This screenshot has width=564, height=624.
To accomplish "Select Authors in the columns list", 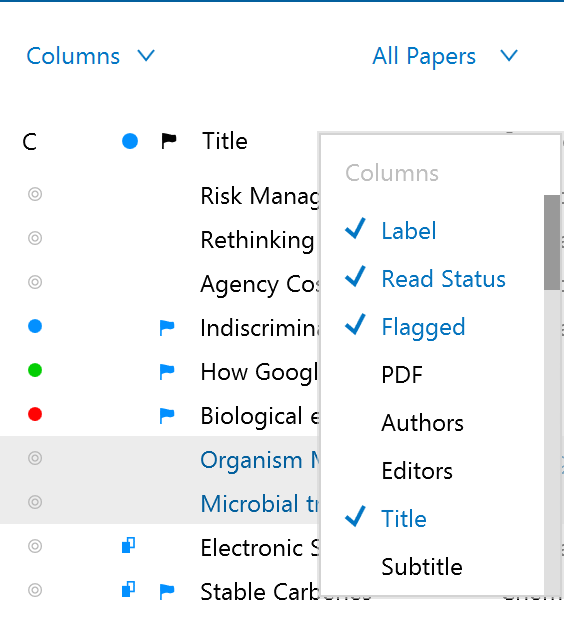I will [x=422, y=423].
